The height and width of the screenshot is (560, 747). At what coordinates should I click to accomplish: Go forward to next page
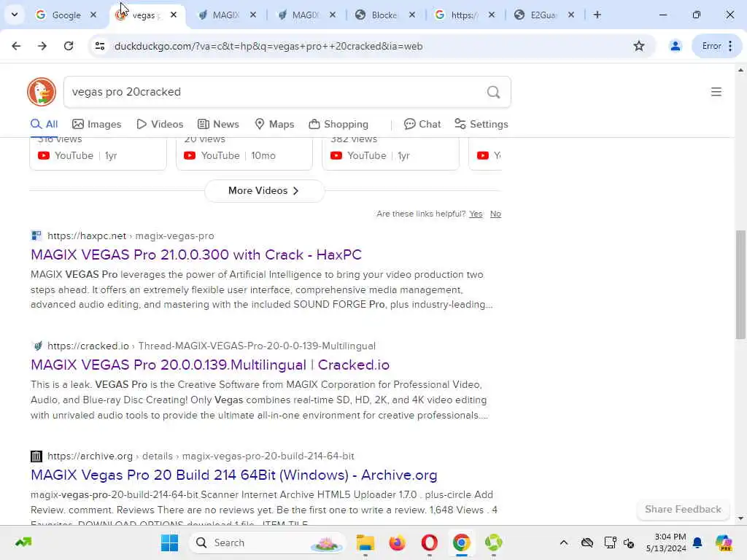click(x=42, y=46)
